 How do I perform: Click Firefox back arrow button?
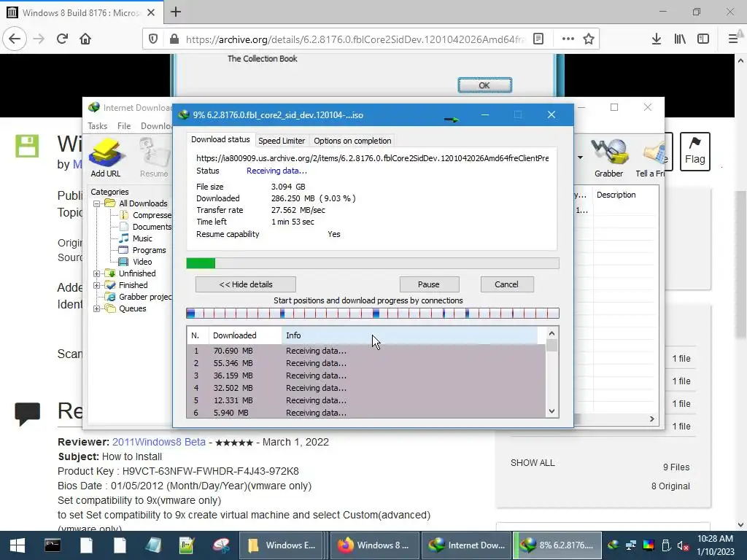coord(15,39)
